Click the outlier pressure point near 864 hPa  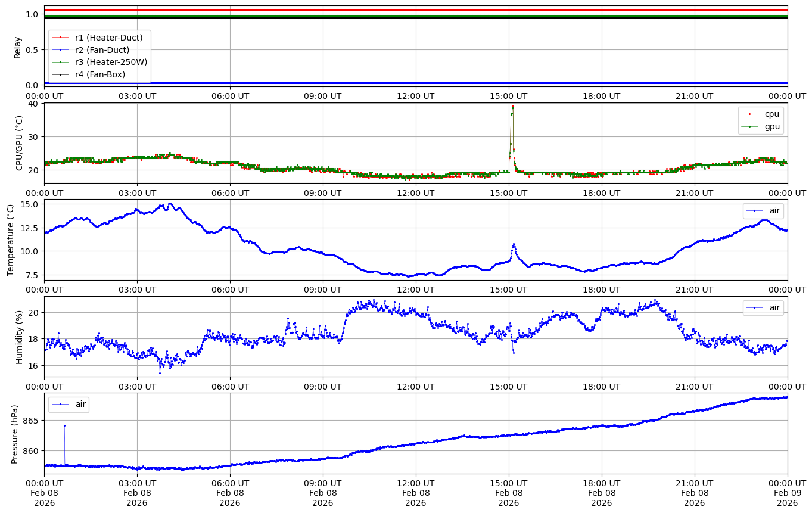[x=64, y=425]
